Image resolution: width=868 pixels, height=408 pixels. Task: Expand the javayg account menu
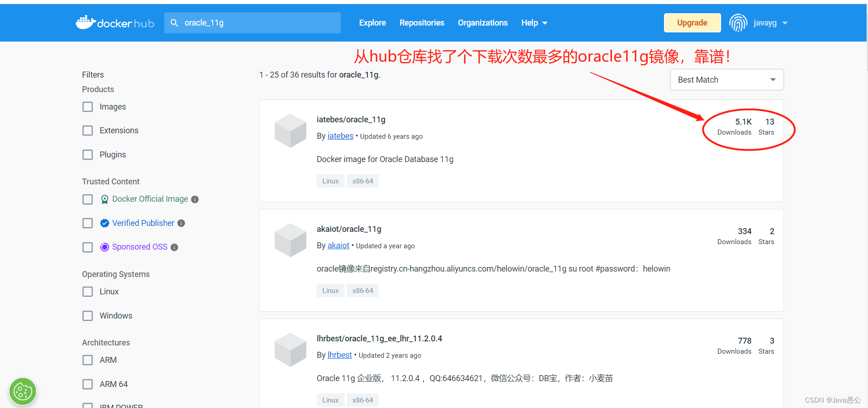pos(770,23)
